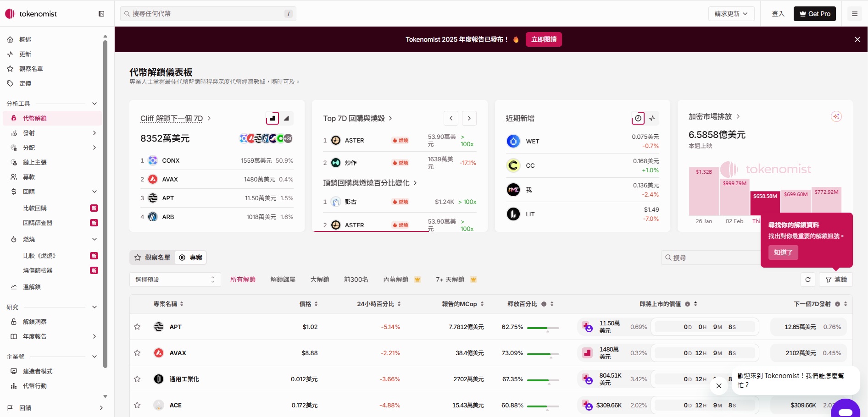Switch to the 大解鎖 filter tab

point(319,280)
